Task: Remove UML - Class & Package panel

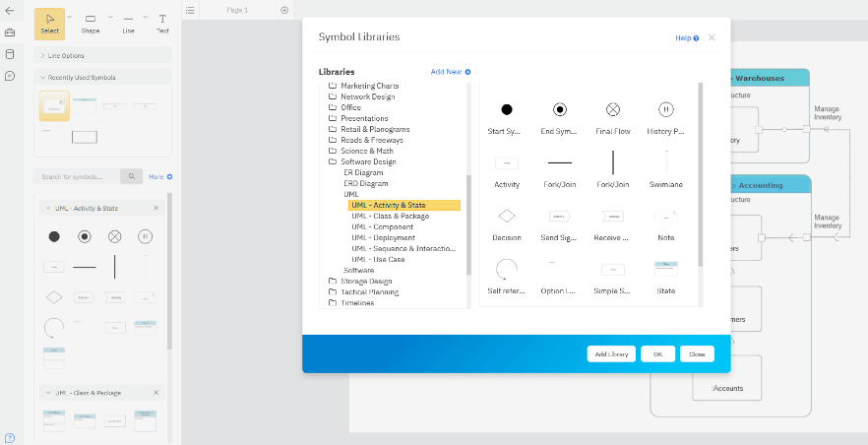Action: coord(156,393)
